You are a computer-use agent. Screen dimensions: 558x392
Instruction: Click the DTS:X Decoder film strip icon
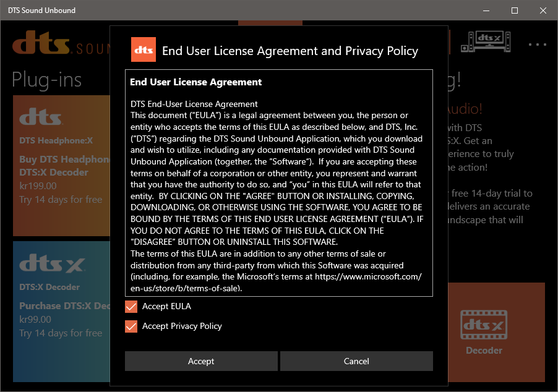484,325
